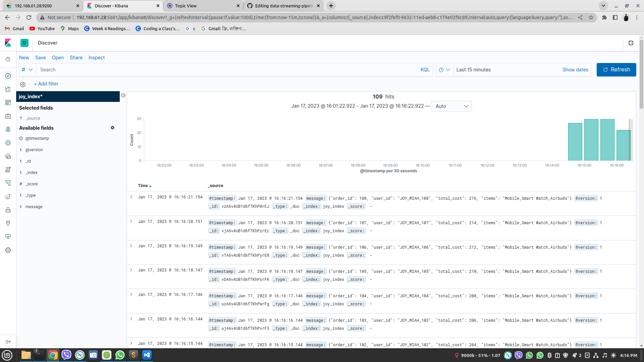Open the Discover compass icon in sidebar
The width and height of the screenshot is (644, 362).
8,76
